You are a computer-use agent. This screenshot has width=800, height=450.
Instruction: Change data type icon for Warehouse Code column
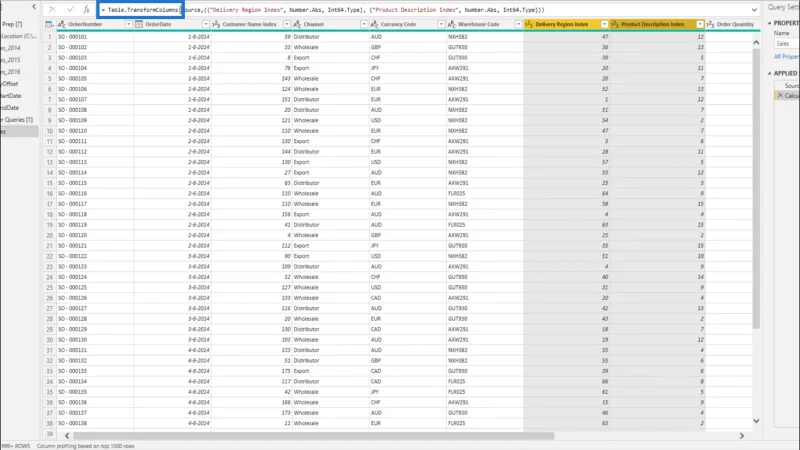[452, 24]
